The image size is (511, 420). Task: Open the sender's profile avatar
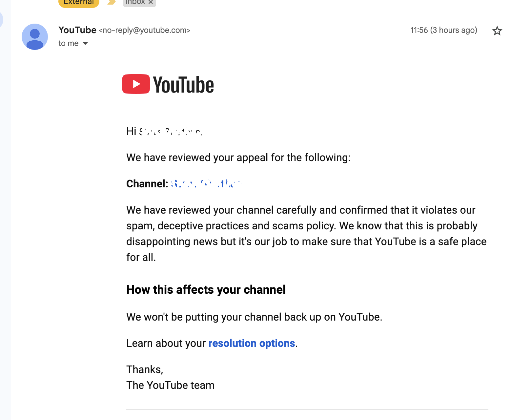click(x=35, y=37)
